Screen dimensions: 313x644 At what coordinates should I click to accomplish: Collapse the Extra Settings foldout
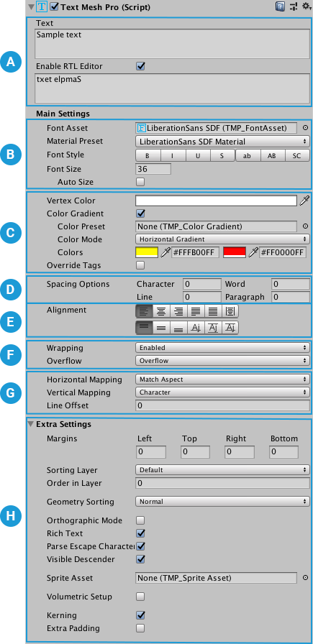tap(30, 424)
